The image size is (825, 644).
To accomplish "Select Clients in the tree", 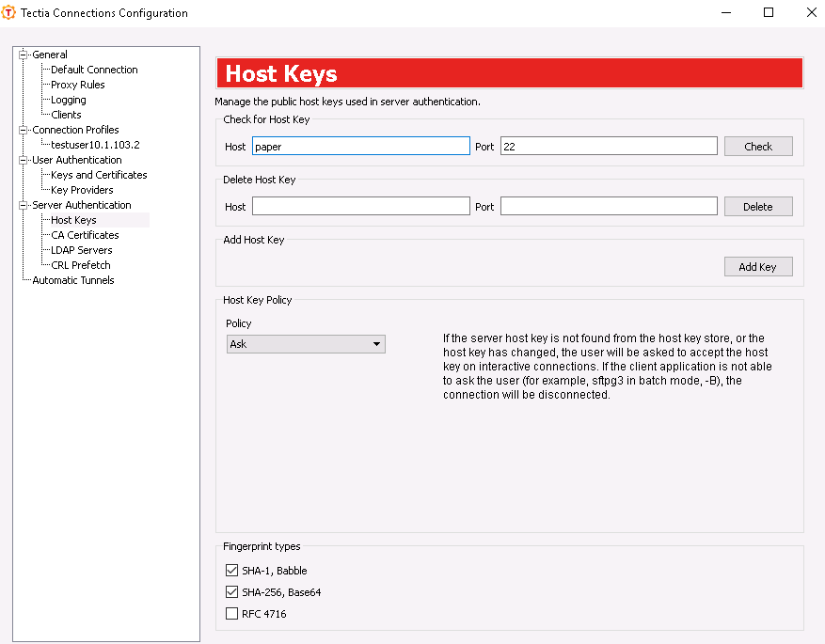I will (66, 115).
